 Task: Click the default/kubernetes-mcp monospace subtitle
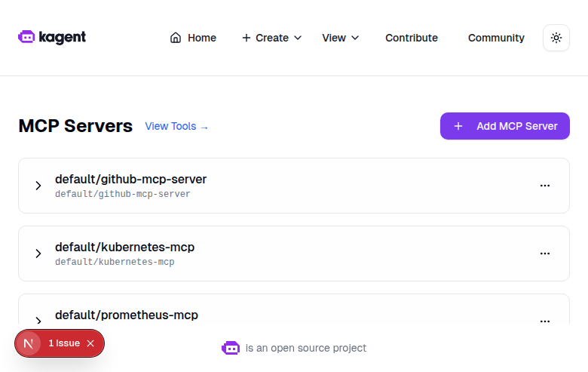point(115,262)
